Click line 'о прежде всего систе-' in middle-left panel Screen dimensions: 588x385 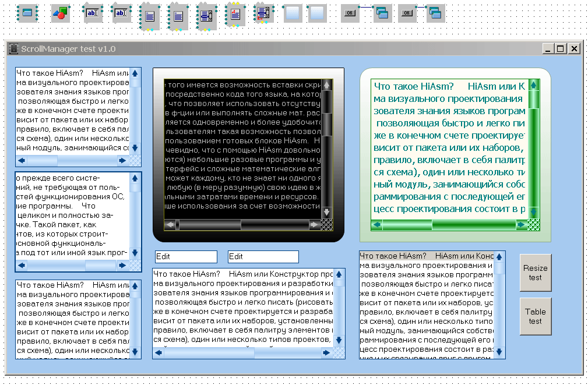(x=58, y=178)
